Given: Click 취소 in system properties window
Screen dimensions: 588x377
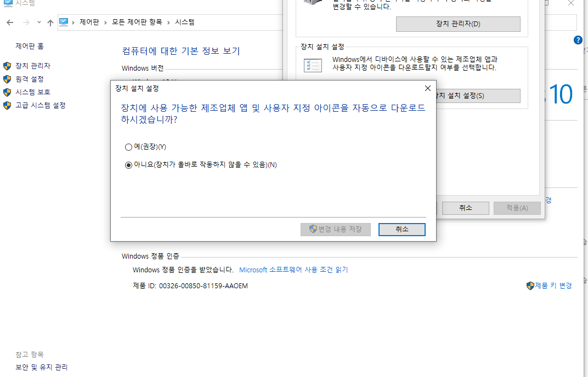Looking at the screenshot, I should (x=465, y=208).
